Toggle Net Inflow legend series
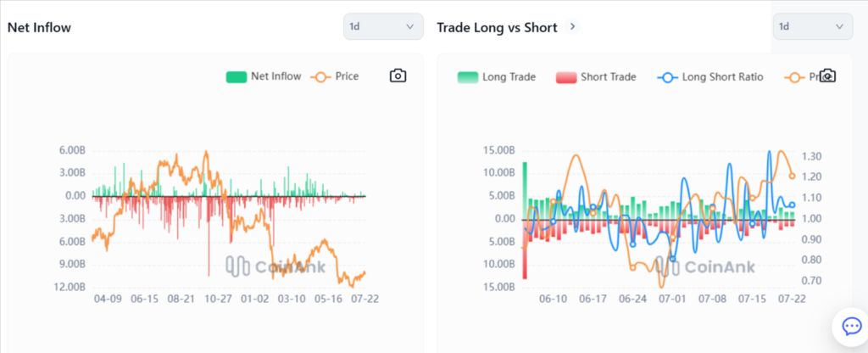 tap(264, 76)
